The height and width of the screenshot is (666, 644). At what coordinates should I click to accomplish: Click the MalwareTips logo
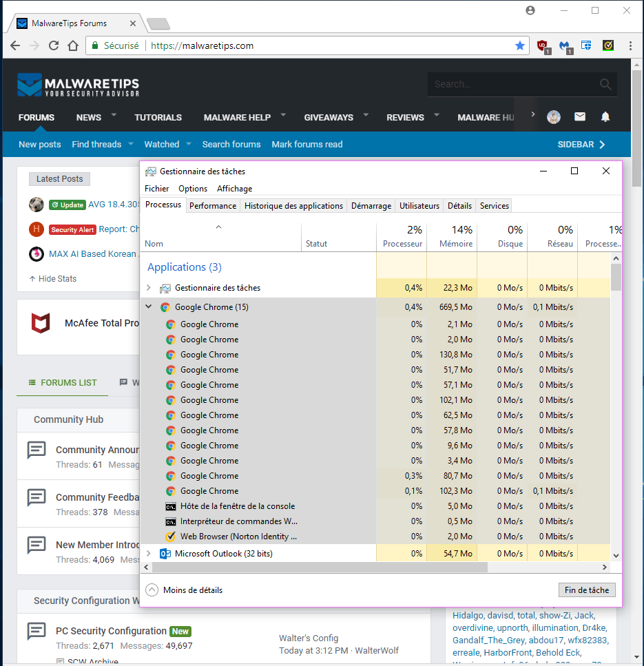click(78, 85)
